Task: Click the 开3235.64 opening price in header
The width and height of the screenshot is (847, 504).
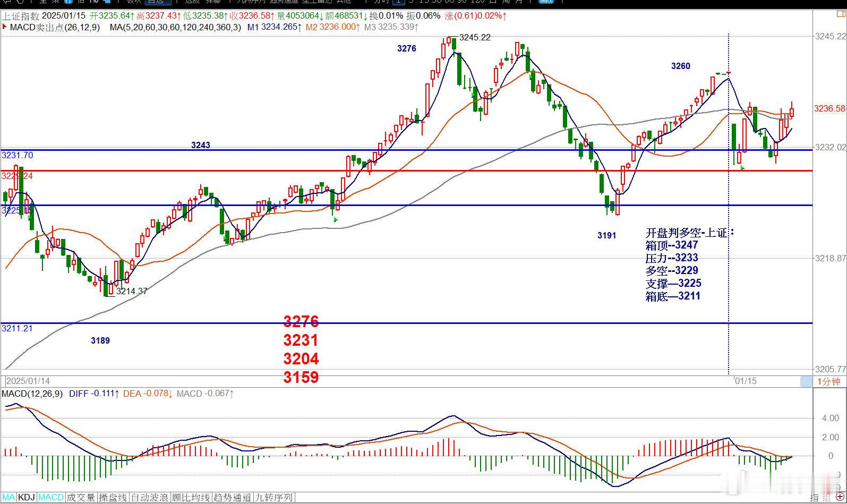Action: [113, 15]
